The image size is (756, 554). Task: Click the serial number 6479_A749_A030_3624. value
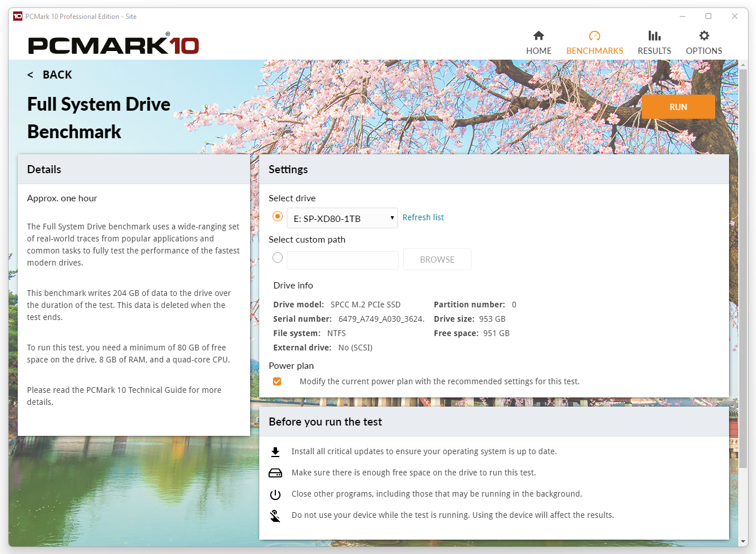coord(381,319)
